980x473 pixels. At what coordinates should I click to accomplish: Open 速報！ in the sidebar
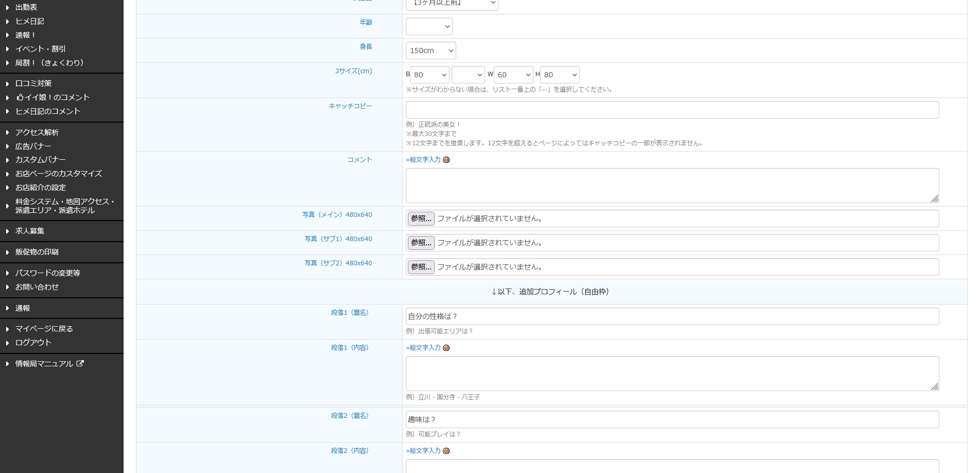click(26, 35)
